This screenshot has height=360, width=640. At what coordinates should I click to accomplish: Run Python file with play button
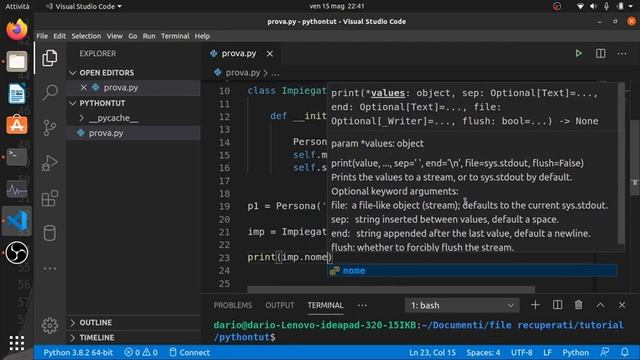click(x=578, y=53)
